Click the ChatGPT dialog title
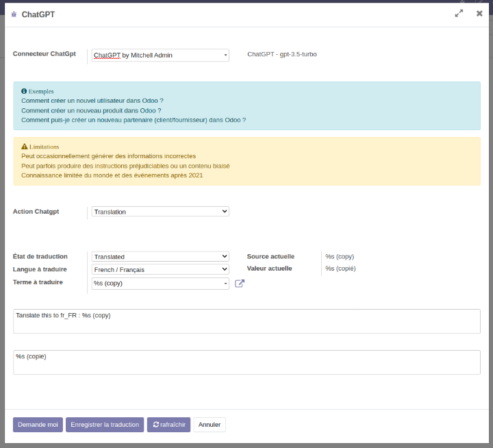The image size is (493, 448). (38, 14)
